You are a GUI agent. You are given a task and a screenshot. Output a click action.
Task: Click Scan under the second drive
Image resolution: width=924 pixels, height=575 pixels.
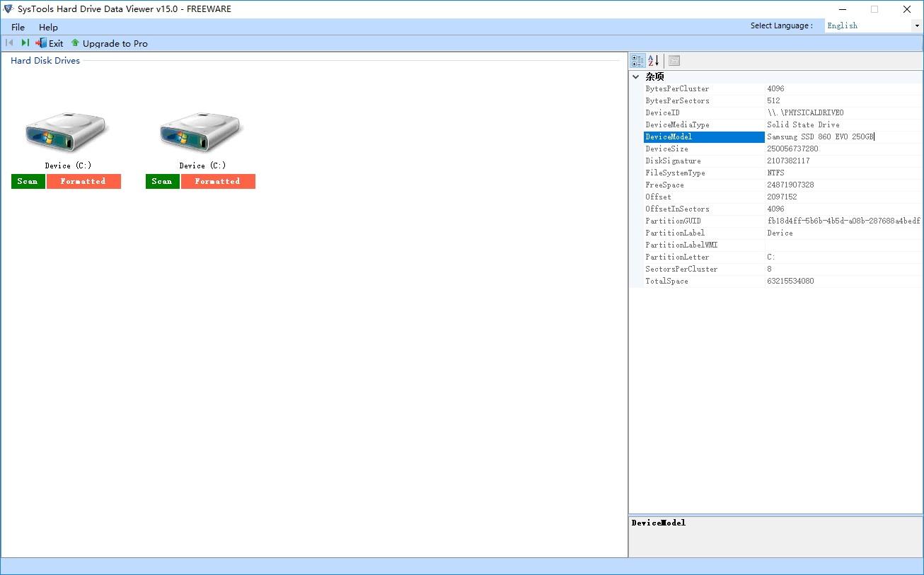[162, 182]
